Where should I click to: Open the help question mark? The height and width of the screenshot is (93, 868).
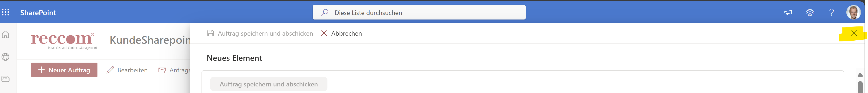tap(832, 12)
